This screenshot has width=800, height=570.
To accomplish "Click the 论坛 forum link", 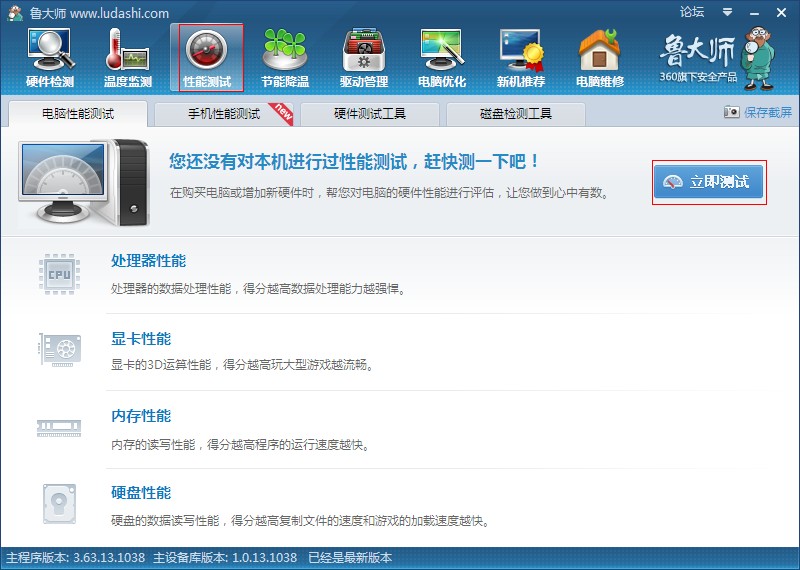I will pyautogui.click(x=692, y=12).
